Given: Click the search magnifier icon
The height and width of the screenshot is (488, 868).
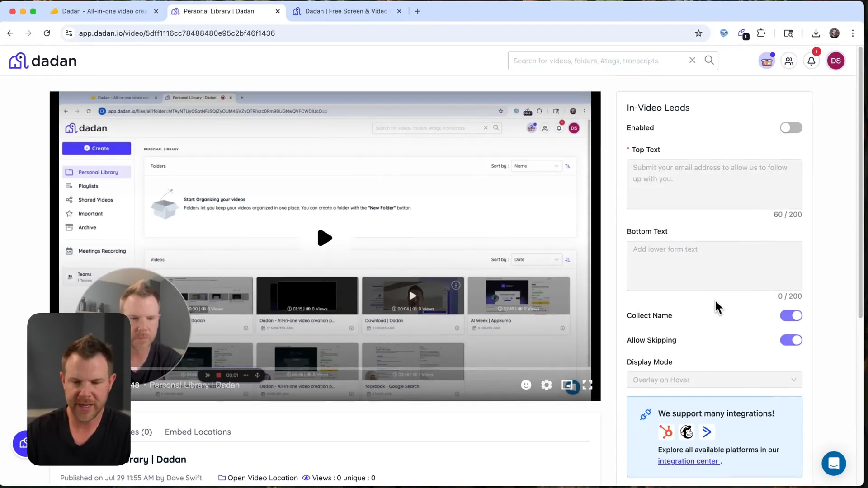Looking at the screenshot, I should pyautogui.click(x=709, y=60).
